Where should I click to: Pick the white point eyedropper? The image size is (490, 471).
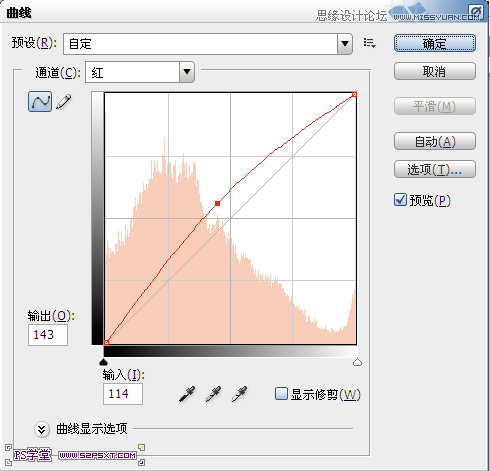239,394
